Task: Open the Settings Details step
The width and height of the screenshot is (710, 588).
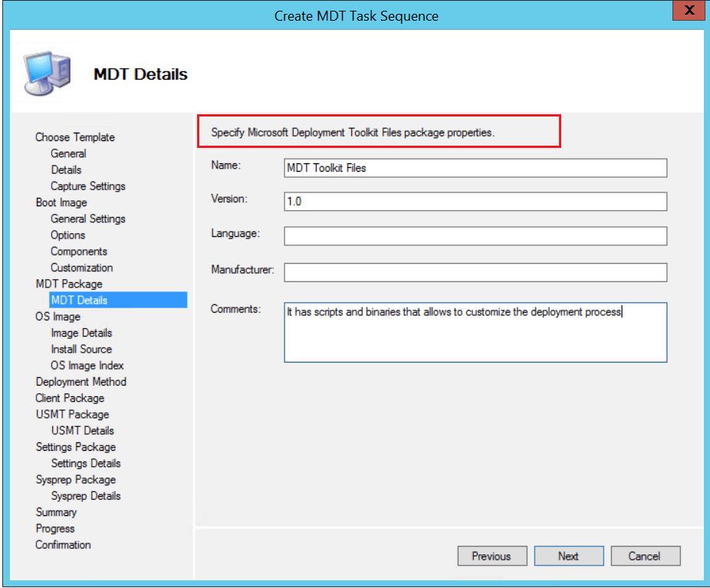Action: pos(86,463)
